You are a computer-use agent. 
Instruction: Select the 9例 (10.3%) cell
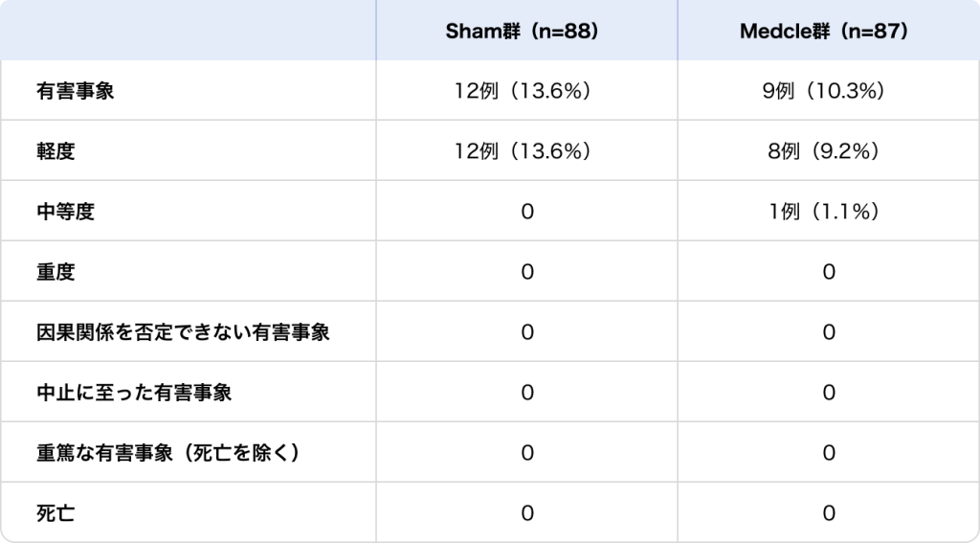pos(829,92)
